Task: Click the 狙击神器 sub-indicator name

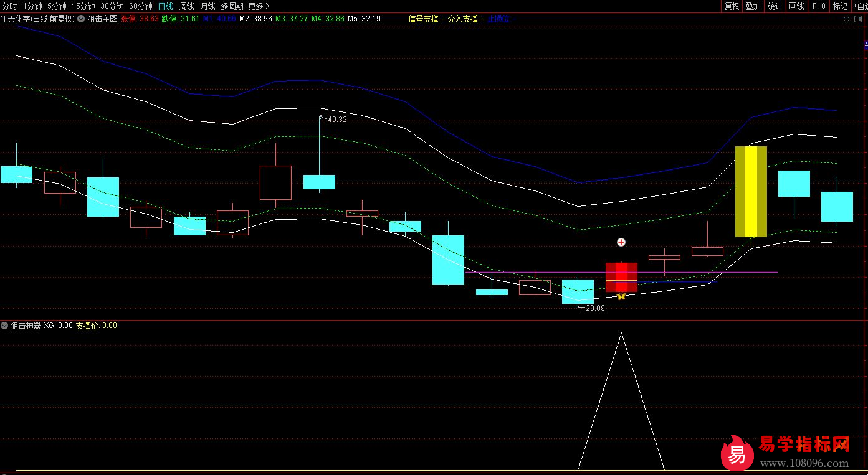Action: [26, 326]
